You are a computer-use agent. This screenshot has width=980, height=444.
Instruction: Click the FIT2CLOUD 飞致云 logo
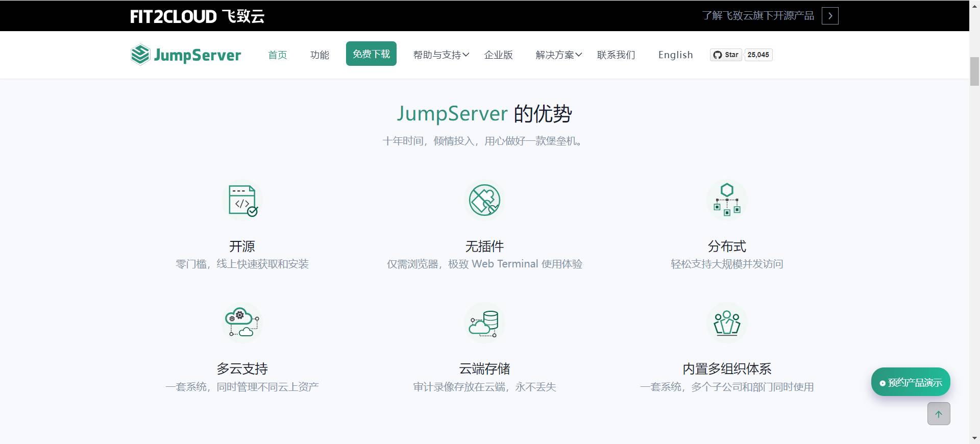[197, 16]
